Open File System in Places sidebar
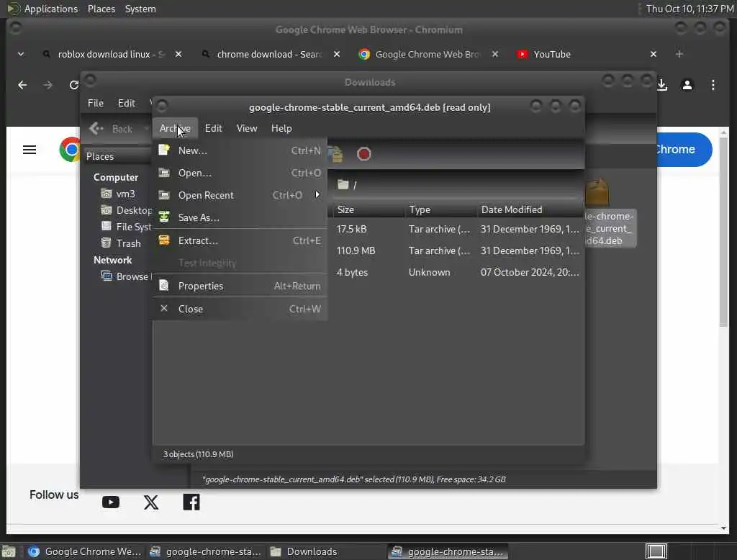Screen dimensions: 737x560 (x=126, y=227)
